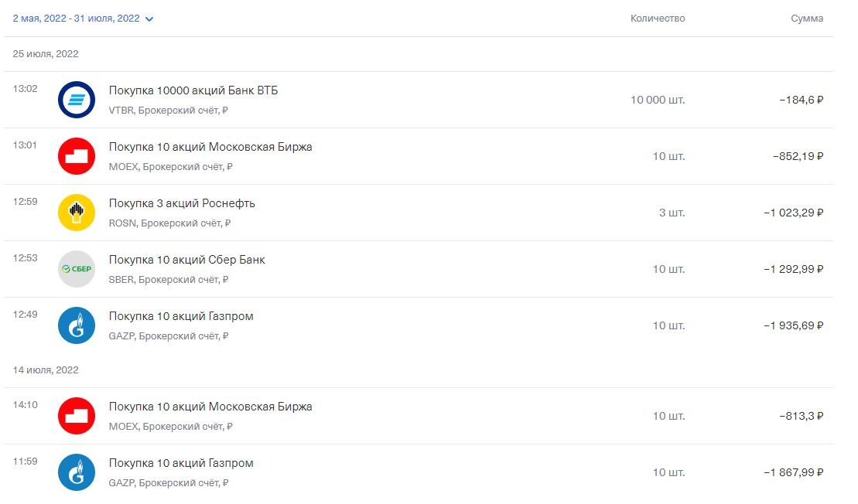
Task: Click the Gazprom logo at 11:59
Action: (x=77, y=472)
